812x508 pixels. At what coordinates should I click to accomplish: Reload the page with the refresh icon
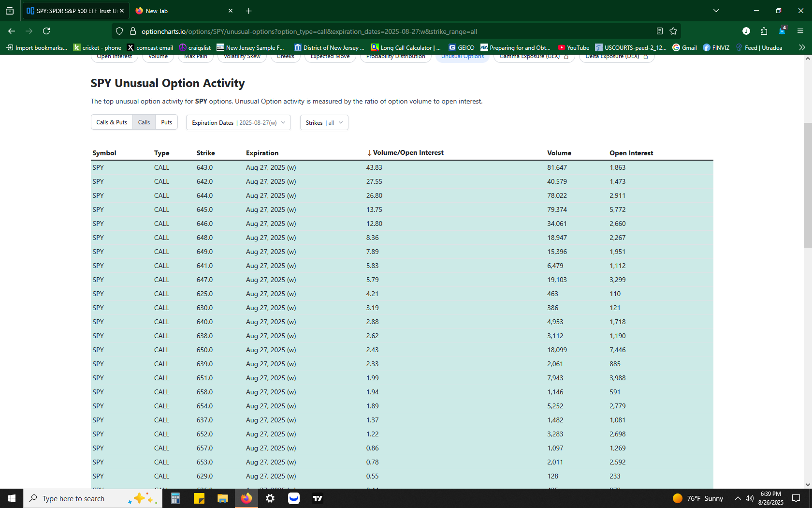tap(46, 31)
